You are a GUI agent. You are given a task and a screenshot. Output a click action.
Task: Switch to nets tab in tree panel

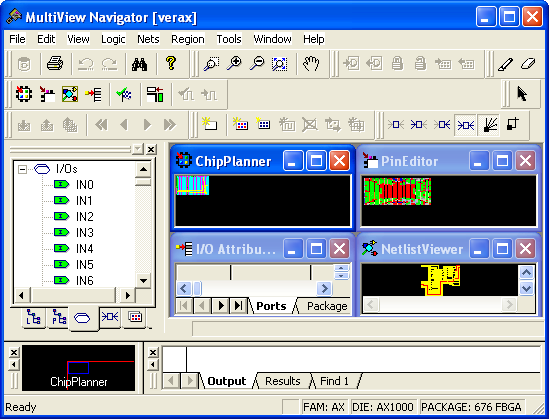click(110, 317)
